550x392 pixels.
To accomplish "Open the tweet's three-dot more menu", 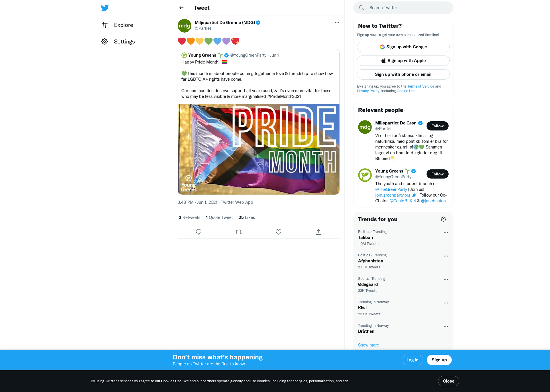I will 337,23.
